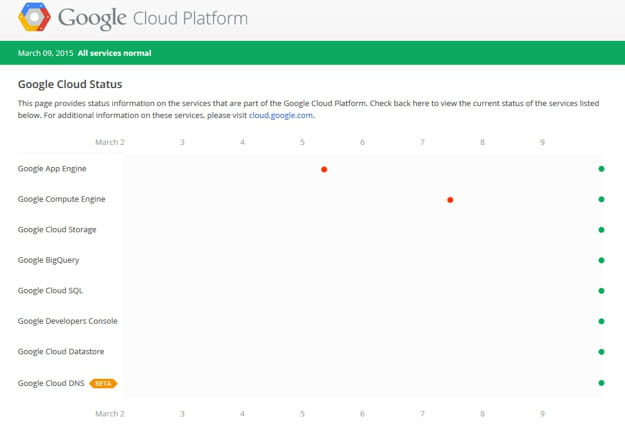Viewport: 625px width, 425px height.
Task: Open the cloud.google.com link
Action: click(x=281, y=115)
